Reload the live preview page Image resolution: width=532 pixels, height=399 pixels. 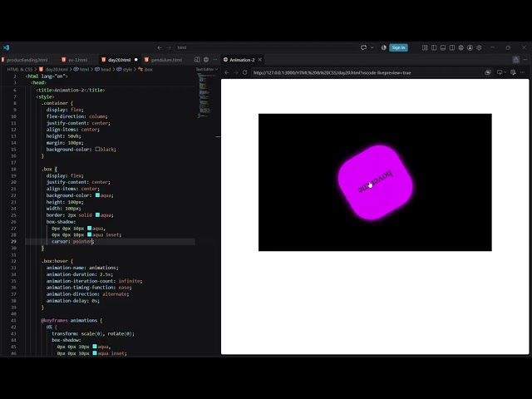point(244,72)
